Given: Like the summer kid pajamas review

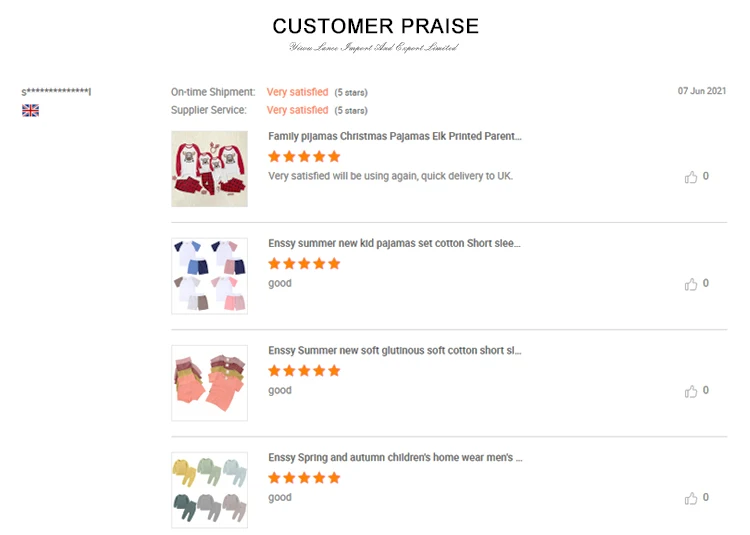Looking at the screenshot, I should pyautogui.click(x=691, y=284).
